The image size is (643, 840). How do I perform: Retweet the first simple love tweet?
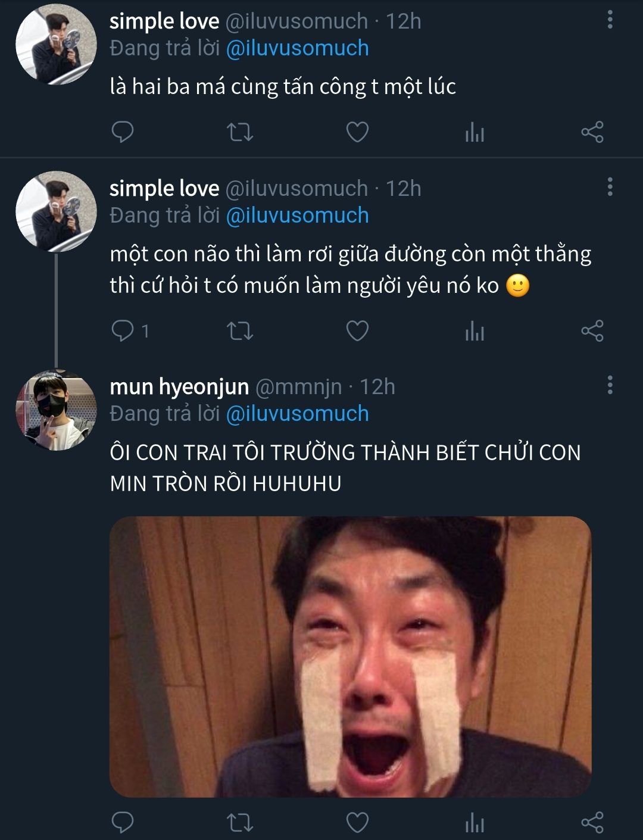(240, 132)
